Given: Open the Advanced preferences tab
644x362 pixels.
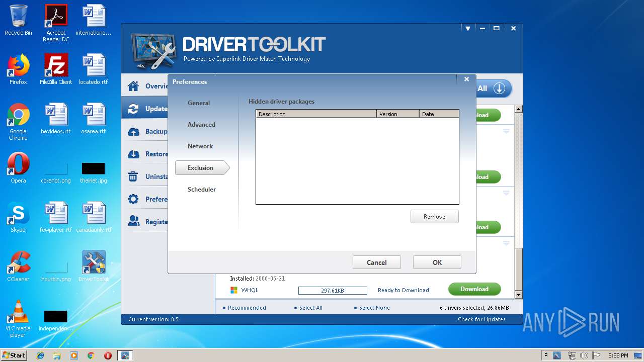Looking at the screenshot, I should pos(201,125).
